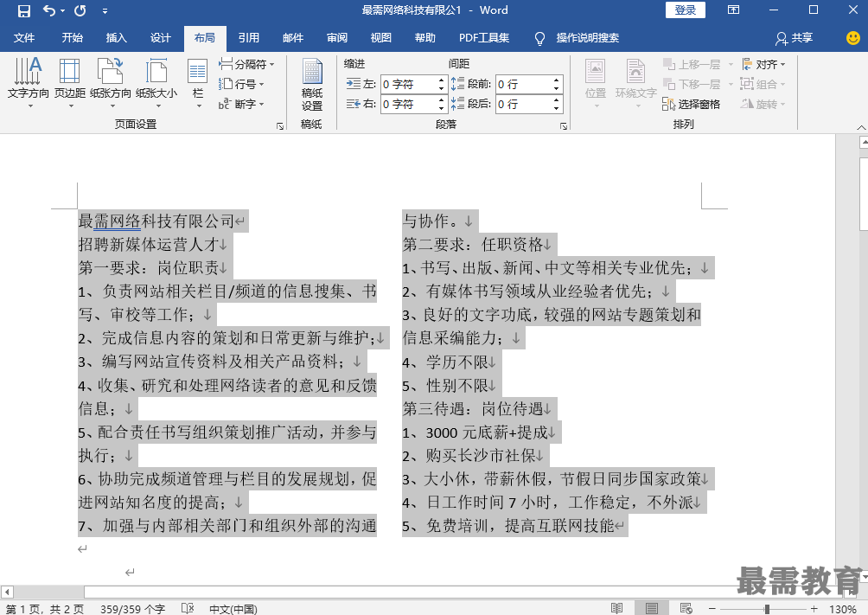The image size is (868, 615).
Task: Switch to Print Layout view icon
Action: coord(652,608)
